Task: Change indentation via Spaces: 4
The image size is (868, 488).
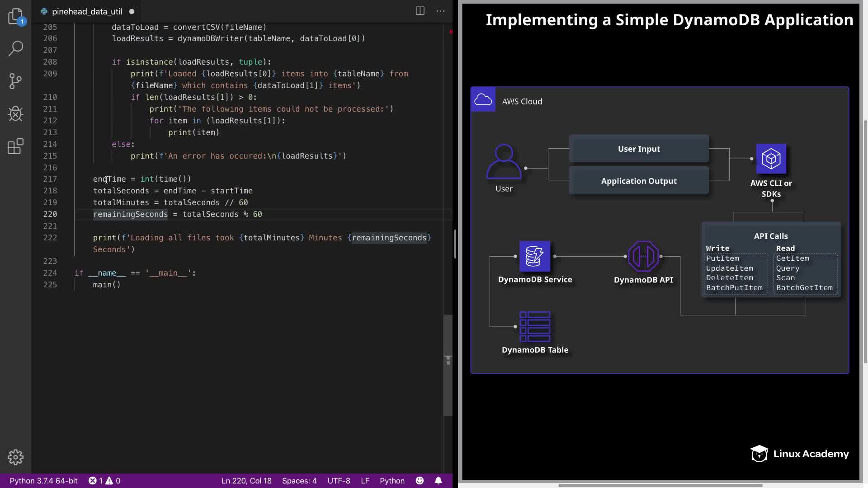Action: coord(299,481)
